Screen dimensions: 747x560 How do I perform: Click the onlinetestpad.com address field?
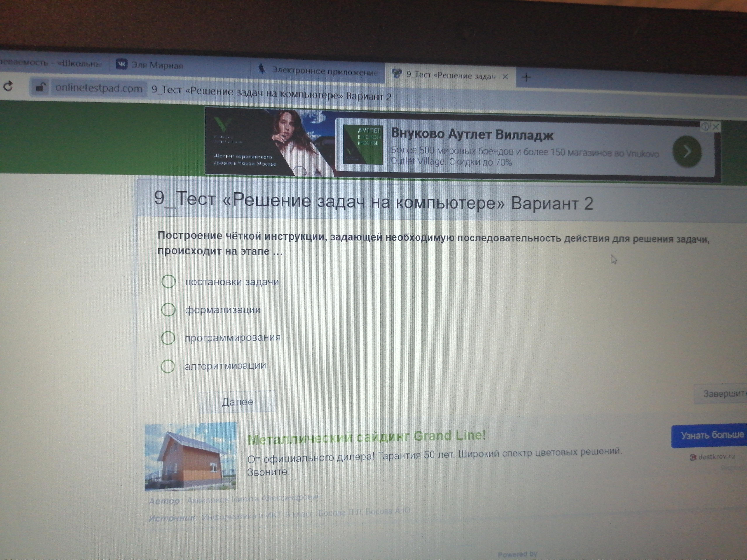click(99, 88)
